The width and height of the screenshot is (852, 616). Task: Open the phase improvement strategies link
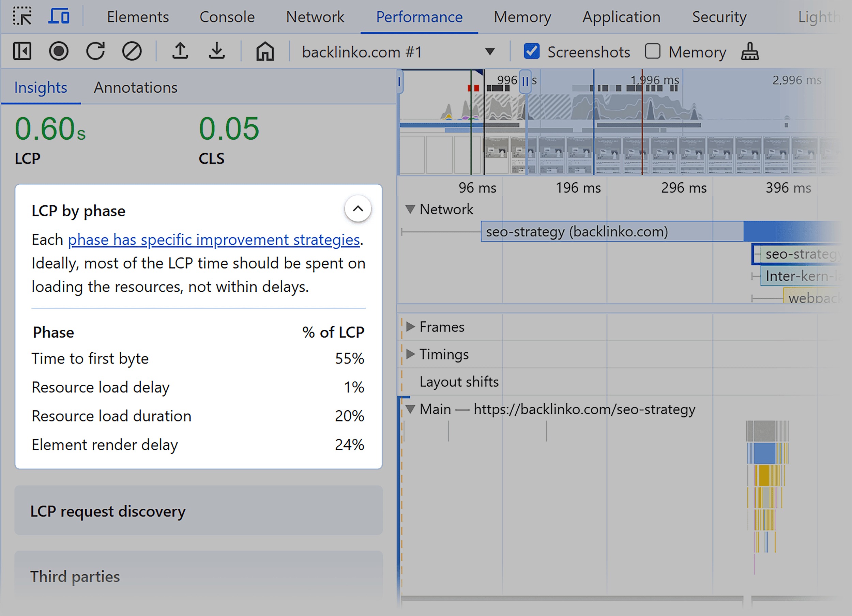tap(214, 240)
